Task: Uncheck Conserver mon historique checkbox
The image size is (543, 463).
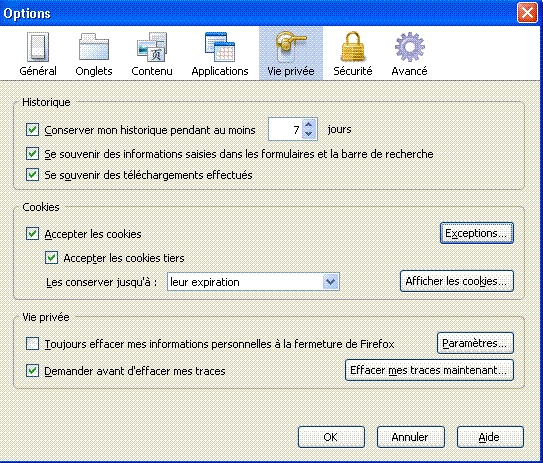Action: pos(33,130)
